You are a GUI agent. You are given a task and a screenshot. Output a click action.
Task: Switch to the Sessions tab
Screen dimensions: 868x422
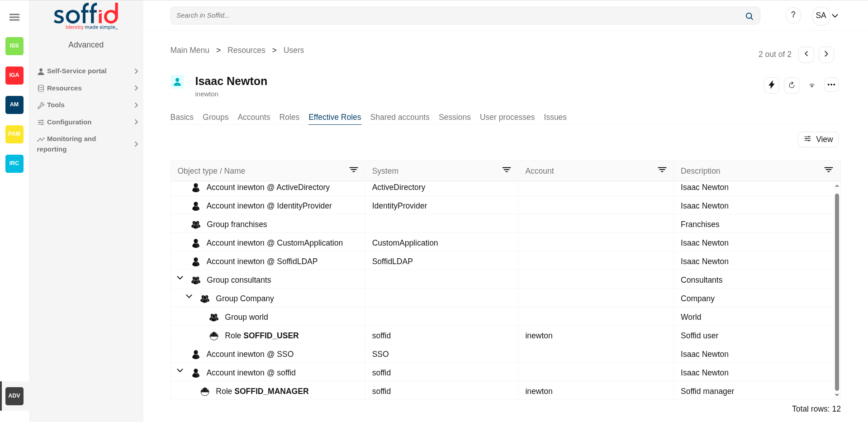click(x=455, y=117)
